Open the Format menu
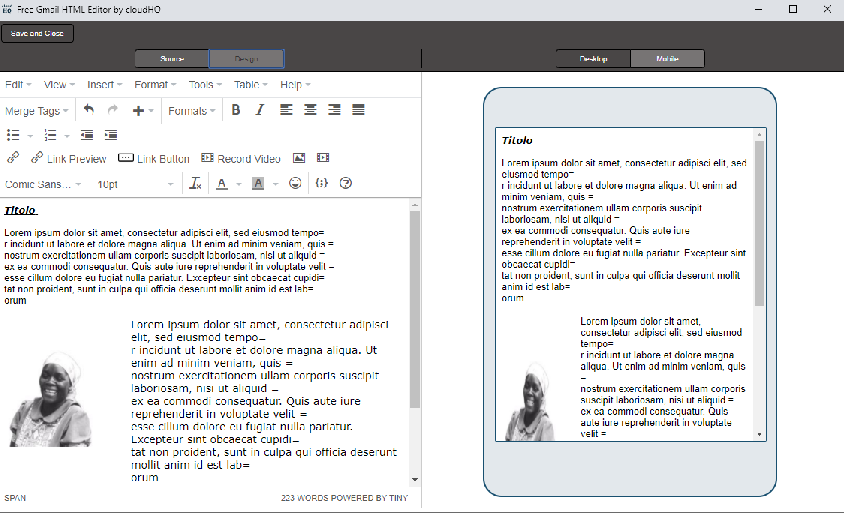This screenshot has width=850, height=514. (x=155, y=85)
